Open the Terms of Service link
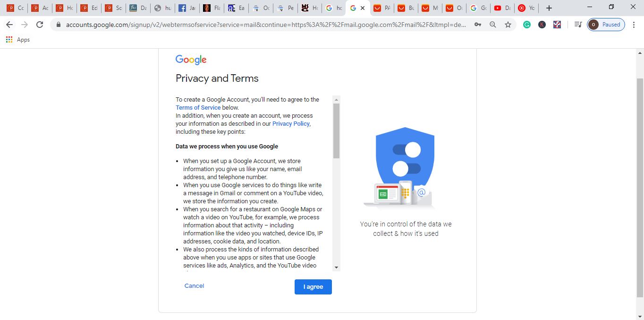The image size is (644, 320). point(198,107)
